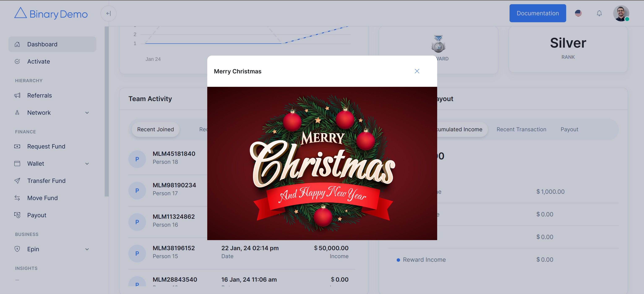Open Move Fund in the sidebar
This screenshot has height=294, width=644.
pos(42,198)
